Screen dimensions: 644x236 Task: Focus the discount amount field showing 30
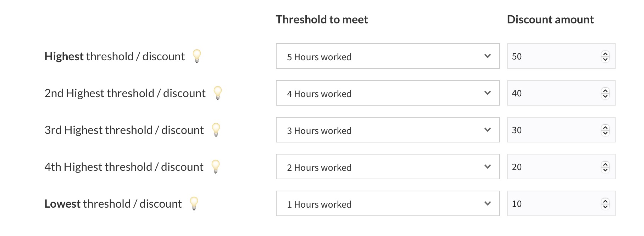click(x=553, y=130)
